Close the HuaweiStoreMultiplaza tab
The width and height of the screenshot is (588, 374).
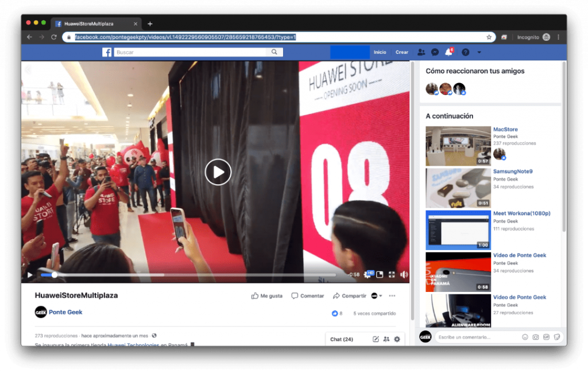[x=136, y=24]
